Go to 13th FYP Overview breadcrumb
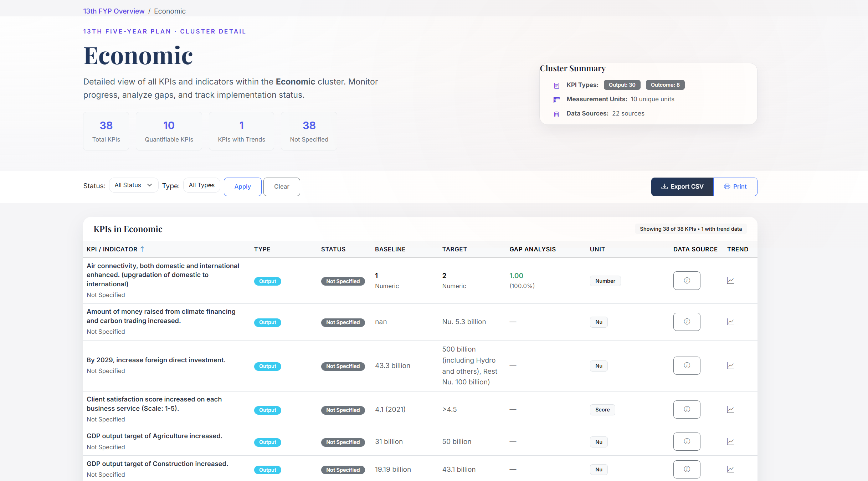 pyautogui.click(x=114, y=11)
